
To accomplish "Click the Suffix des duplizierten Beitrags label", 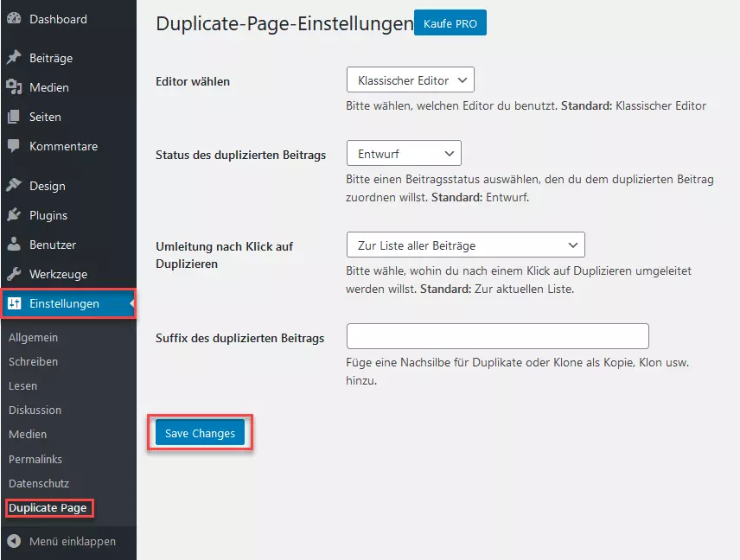I will pos(239,338).
